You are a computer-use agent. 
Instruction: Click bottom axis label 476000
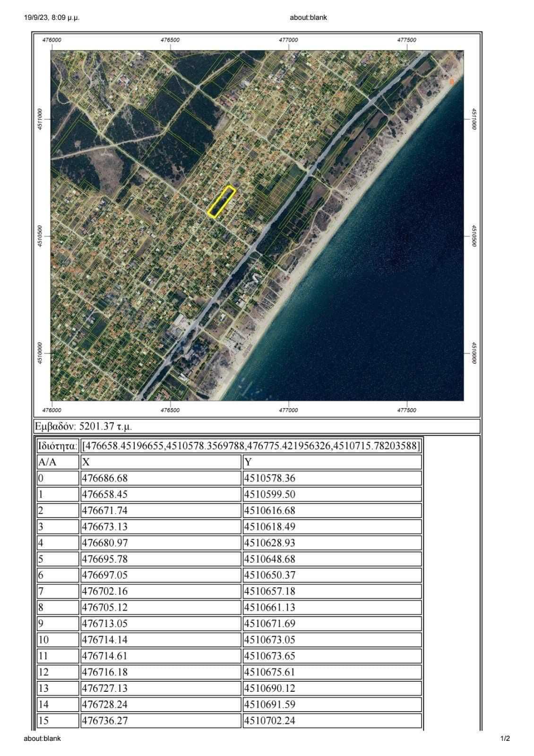pyautogui.click(x=52, y=410)
